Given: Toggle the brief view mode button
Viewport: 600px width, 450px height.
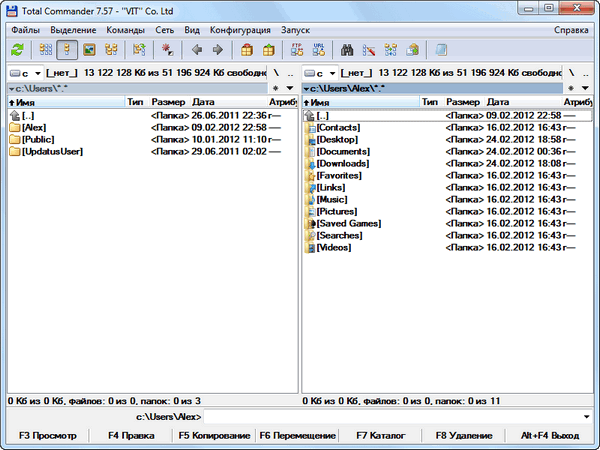Looking at the screenshot, I should (46, 49).
